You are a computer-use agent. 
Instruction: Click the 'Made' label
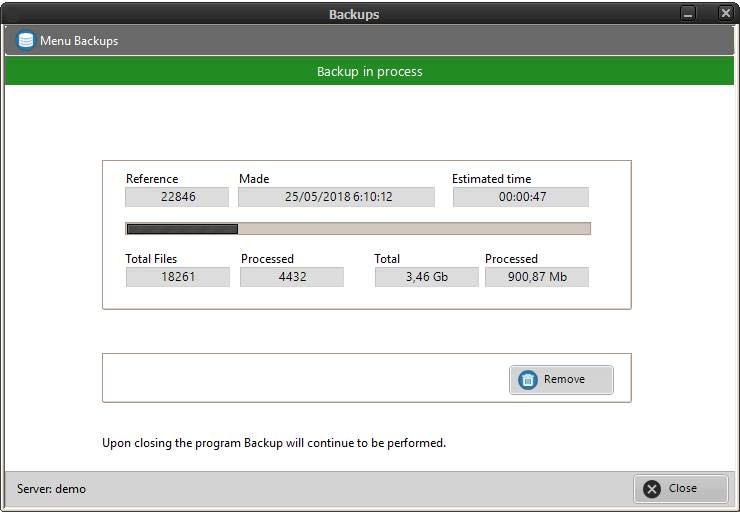[254, 179]
